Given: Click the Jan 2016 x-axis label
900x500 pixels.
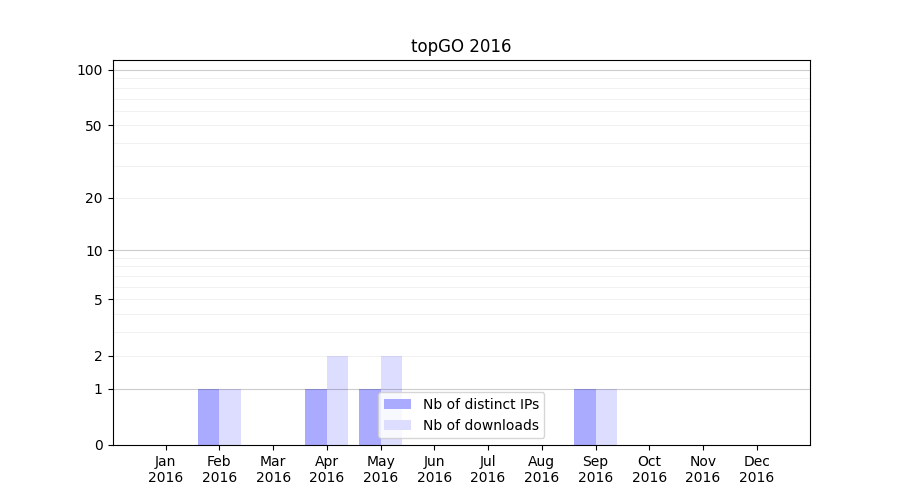Looking at the screenshot, I should click(x=166, y=469).
